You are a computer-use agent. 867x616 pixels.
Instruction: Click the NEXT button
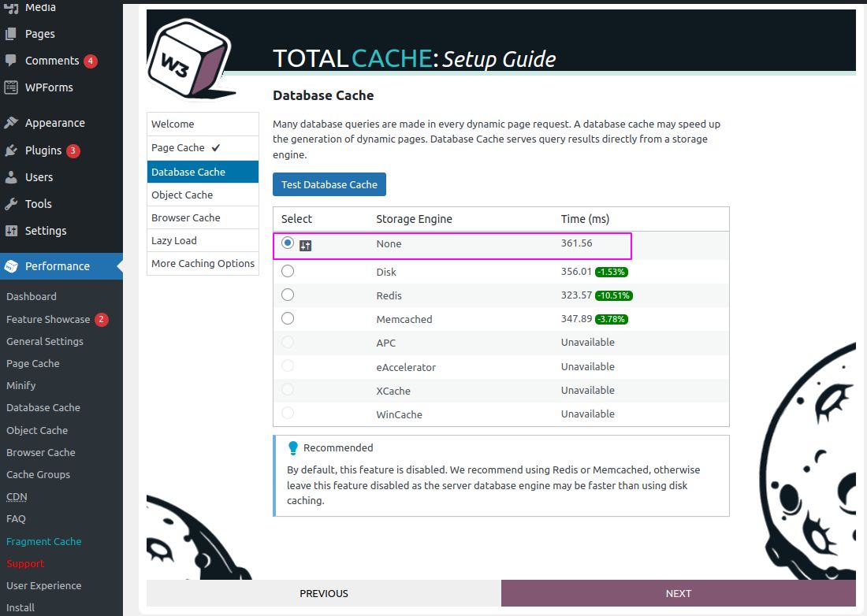pos(679,593)
